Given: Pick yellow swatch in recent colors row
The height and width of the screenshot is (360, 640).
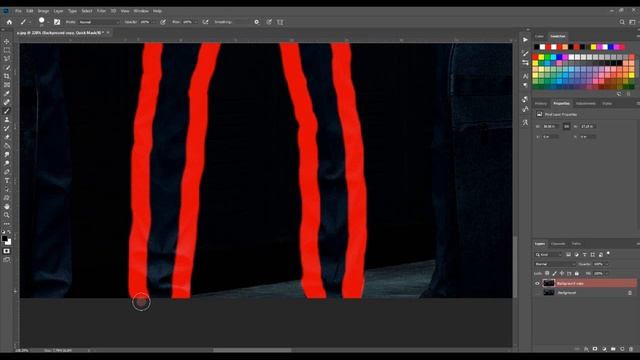Looking at the screenshot, I should click(x=593, y=47).
